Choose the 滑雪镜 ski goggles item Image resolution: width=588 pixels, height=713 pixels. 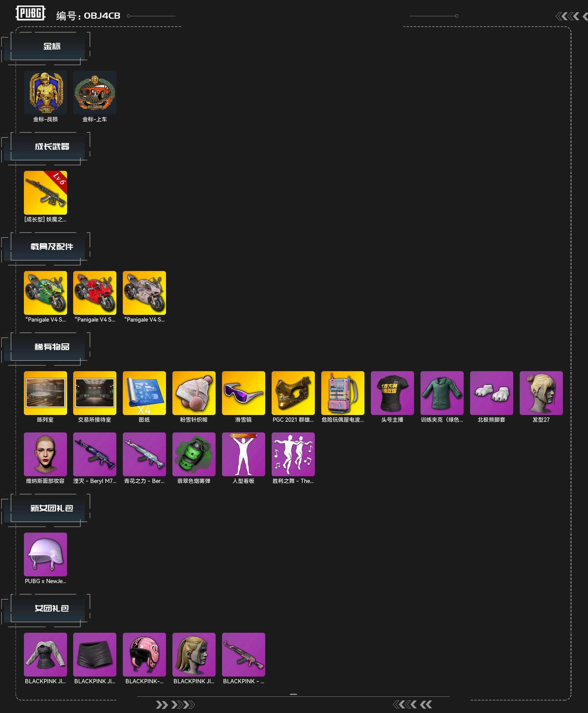point(243,393)
